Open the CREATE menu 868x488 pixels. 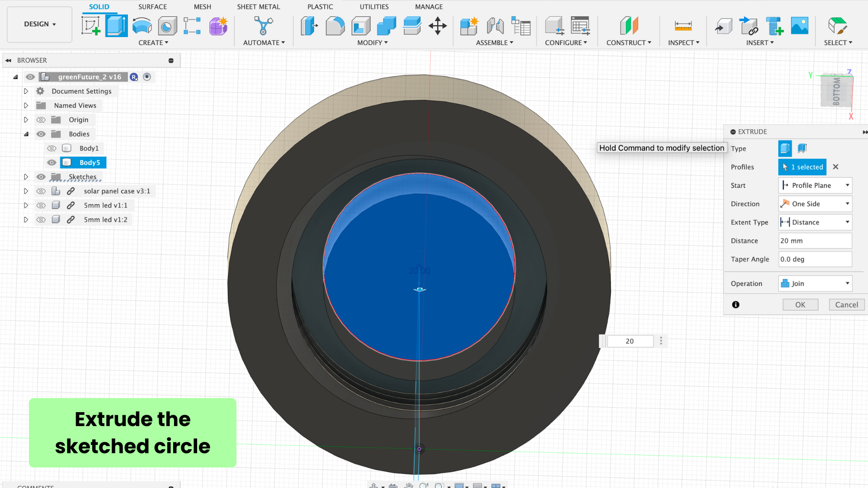click(153, 42)
